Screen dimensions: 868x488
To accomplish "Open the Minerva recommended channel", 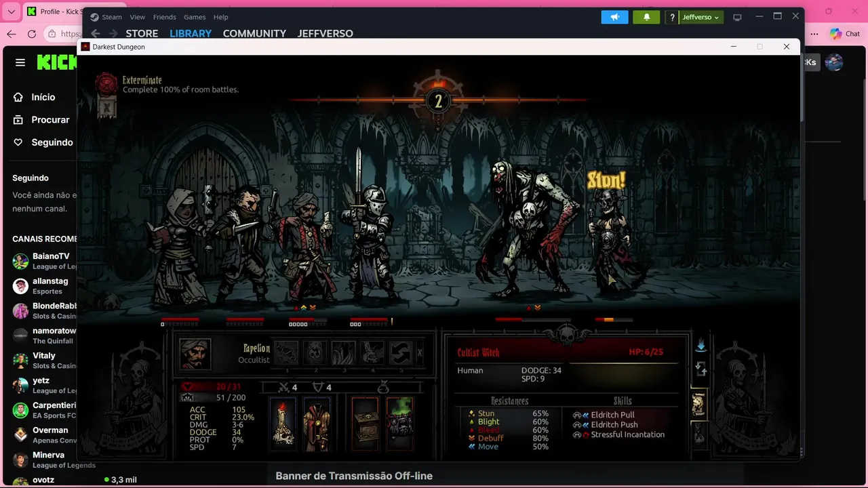I will point(44,460).
